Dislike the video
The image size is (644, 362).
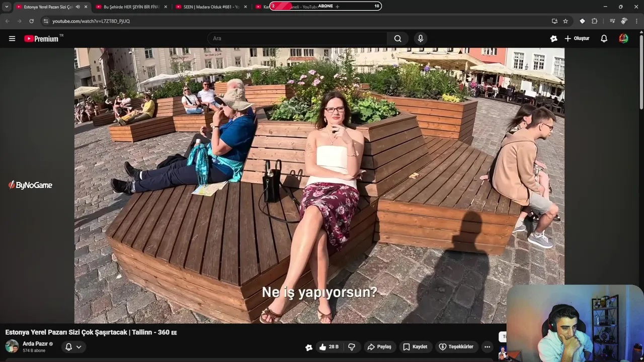pyautogui.click(x=352, y=347)
